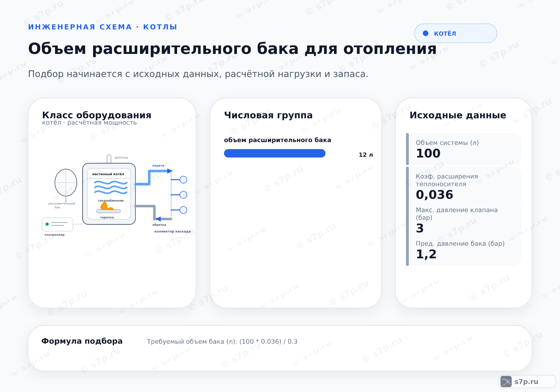Select the 'Объем системы (л)' label
Image resolution: width=560 pixels, height=392 pixels.
(x=447, y=143)
